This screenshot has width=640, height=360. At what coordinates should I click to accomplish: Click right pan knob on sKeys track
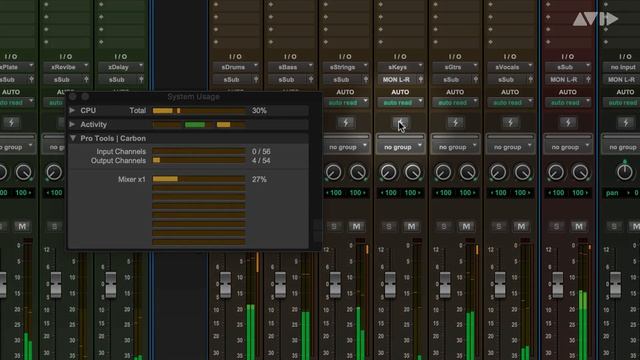click(x=413, y=173)
